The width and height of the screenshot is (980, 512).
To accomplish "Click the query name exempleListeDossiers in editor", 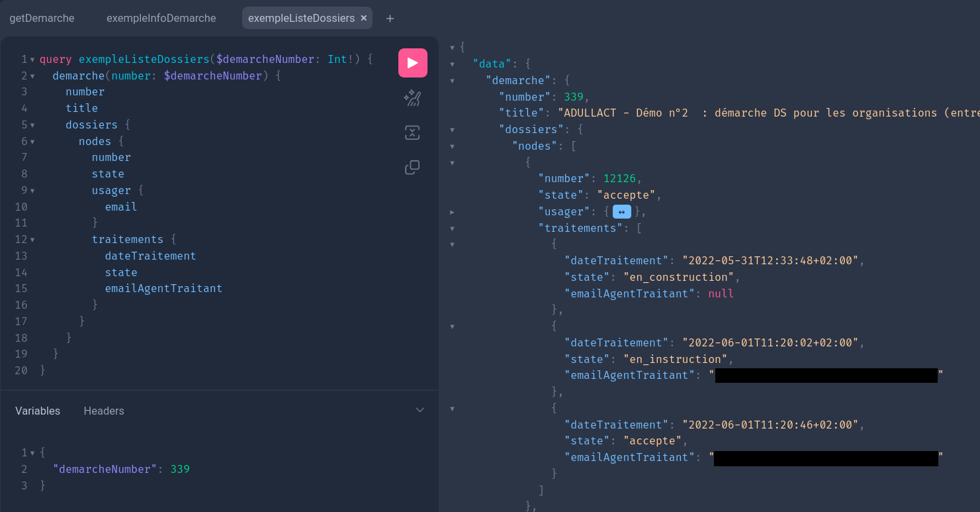I will point(144,59).
